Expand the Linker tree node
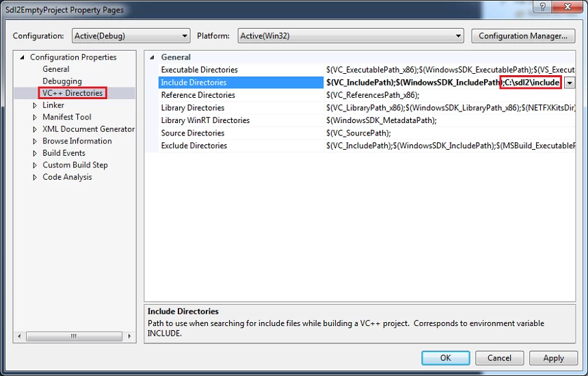 [x=35, y=105]
